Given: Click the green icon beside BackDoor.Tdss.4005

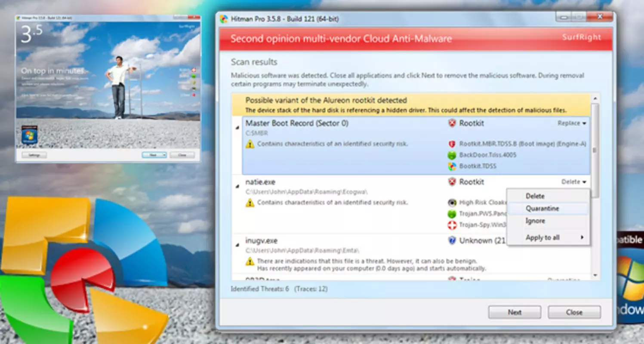Looking at the screenshot, I should (x=452, y=155).
